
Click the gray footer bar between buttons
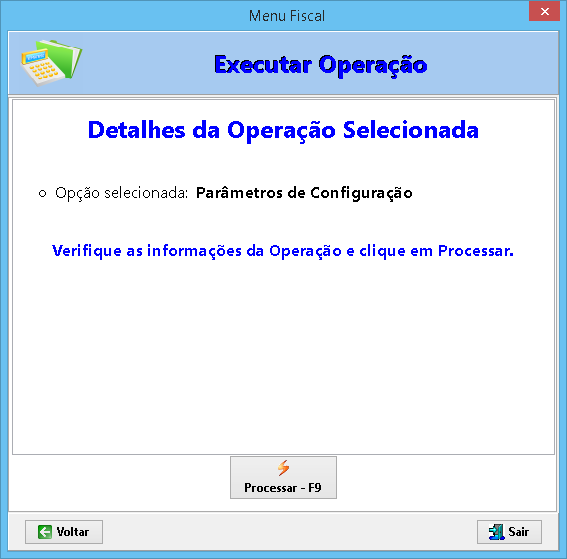click(289, 532)
